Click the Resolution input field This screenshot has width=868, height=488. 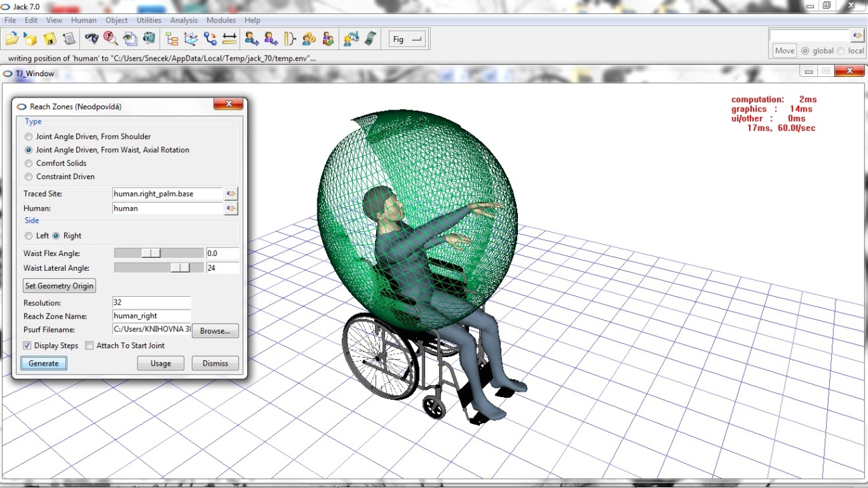click(x=152, y=303)
